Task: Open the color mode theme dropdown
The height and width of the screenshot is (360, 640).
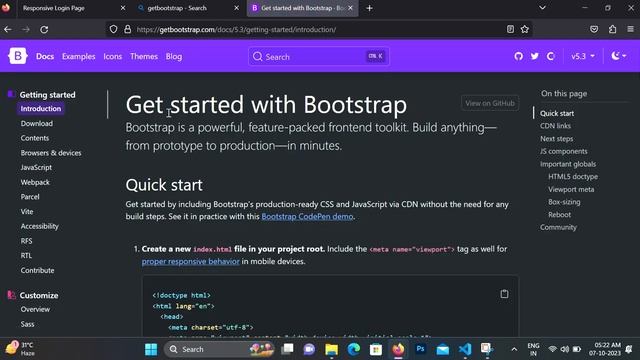Action: point(619,56)
